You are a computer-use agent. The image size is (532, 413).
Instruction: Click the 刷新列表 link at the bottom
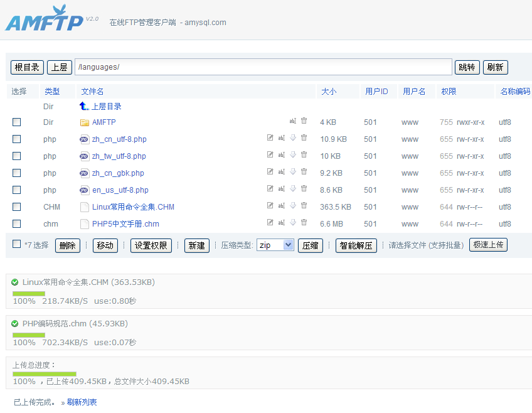[x=82, y=402]
